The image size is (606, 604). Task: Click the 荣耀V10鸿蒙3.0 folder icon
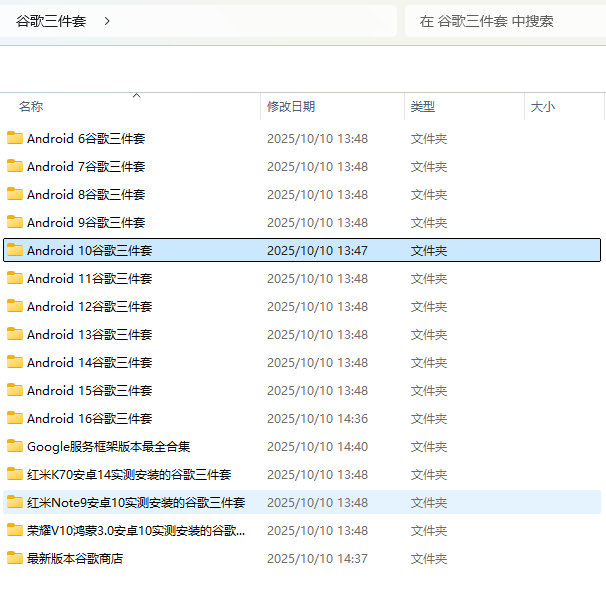tap(15, 530)
